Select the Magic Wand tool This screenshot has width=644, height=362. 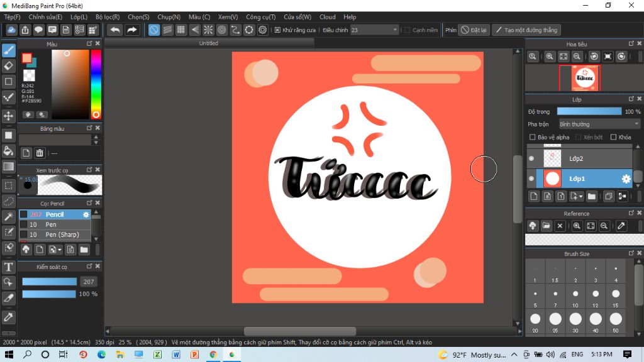click(x=9, y=216)
